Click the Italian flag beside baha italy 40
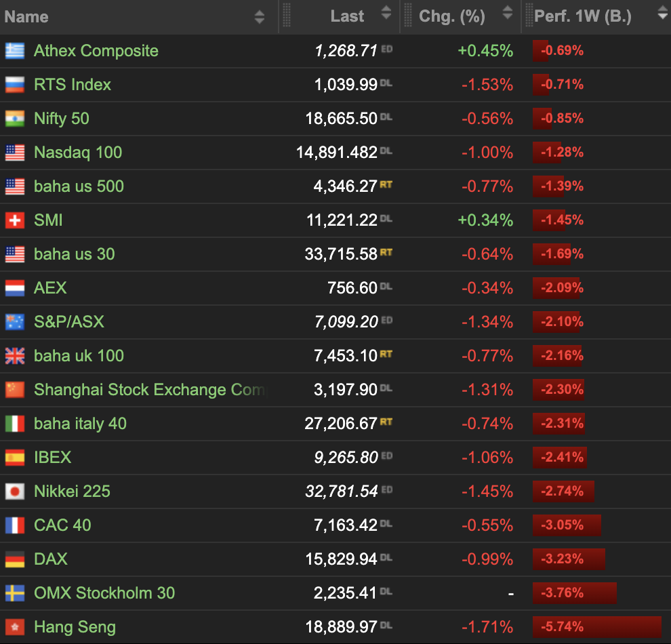The image size is (671, 644). [14, 424]
